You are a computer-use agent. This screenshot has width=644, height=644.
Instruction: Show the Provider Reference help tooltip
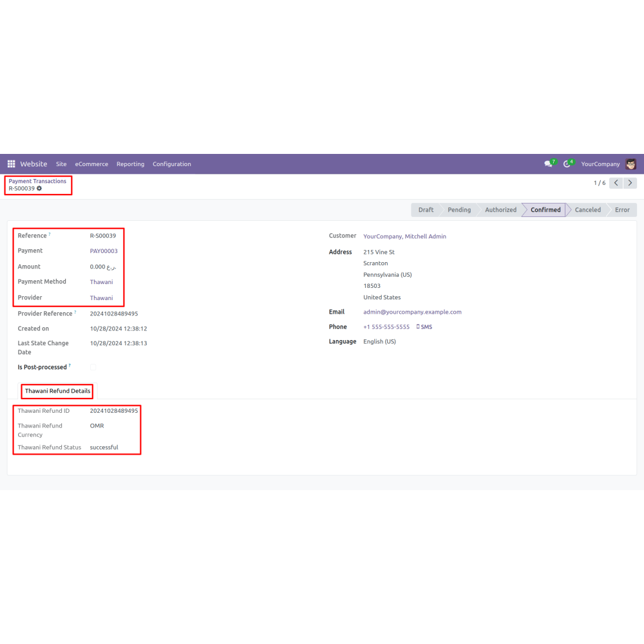(75, 312)
